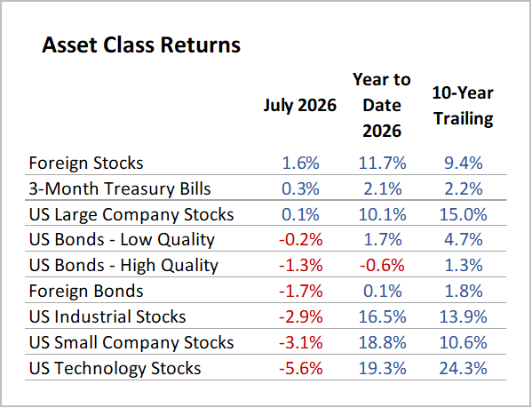Select the -1.7% Foreign Bonds July value
The width and height of the screenshot is (532, 408).
tap(300, 292)
